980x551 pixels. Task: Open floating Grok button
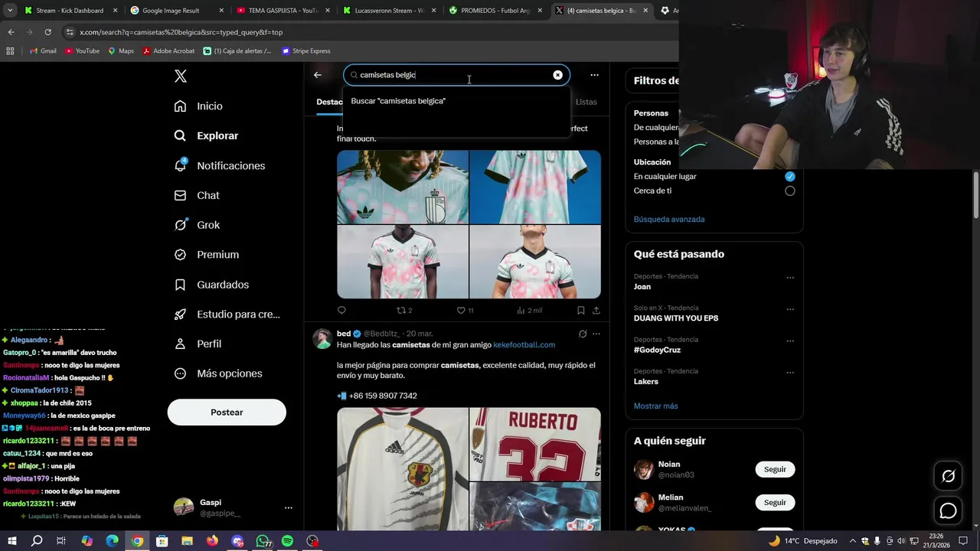pos(948,477)
